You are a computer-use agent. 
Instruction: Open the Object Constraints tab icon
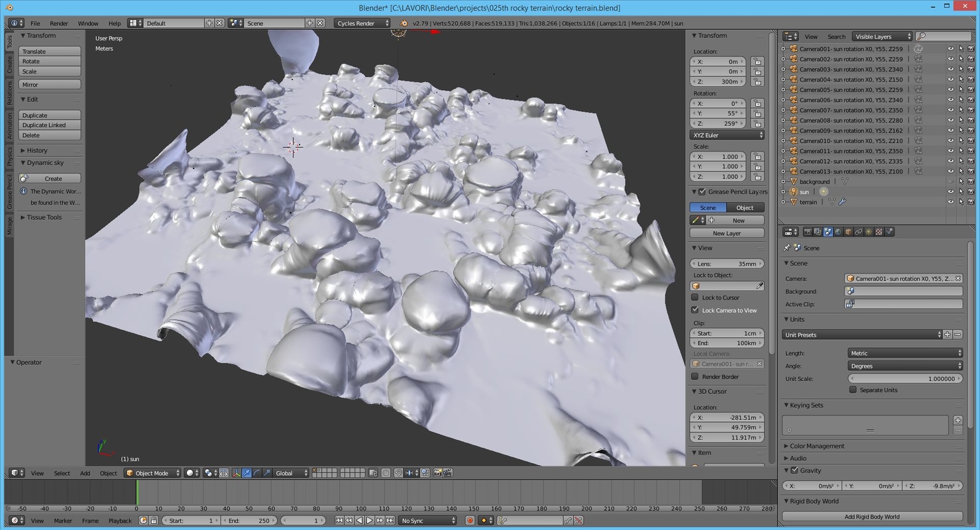point(859,232)
